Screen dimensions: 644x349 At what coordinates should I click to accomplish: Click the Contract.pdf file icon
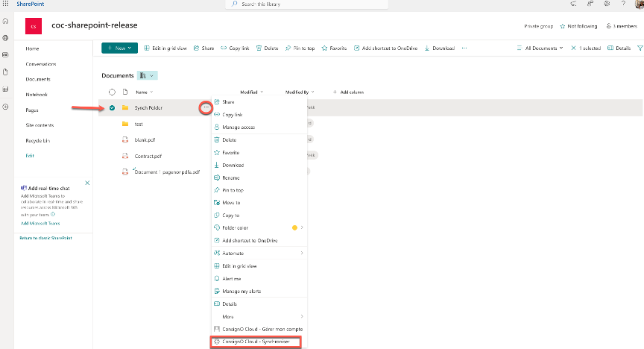125,156
